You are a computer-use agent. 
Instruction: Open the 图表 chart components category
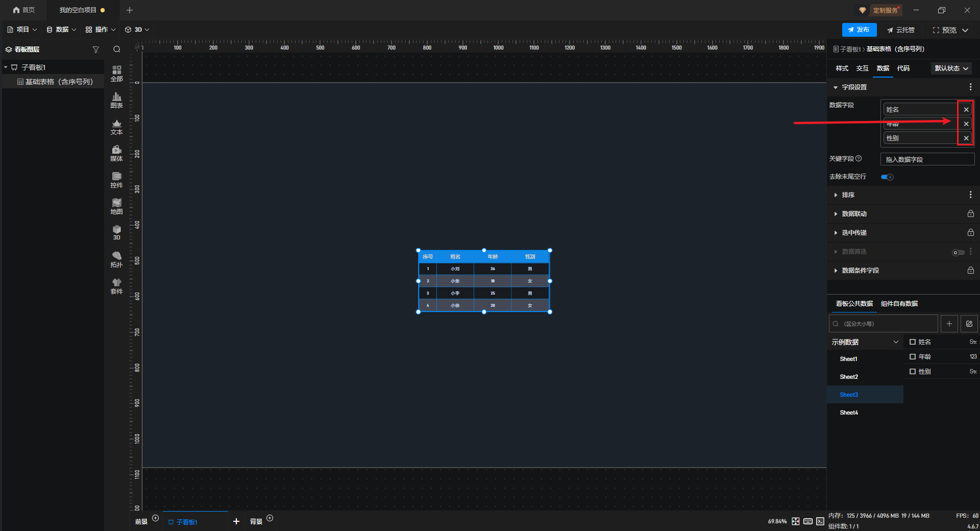[x=116, y=100]
